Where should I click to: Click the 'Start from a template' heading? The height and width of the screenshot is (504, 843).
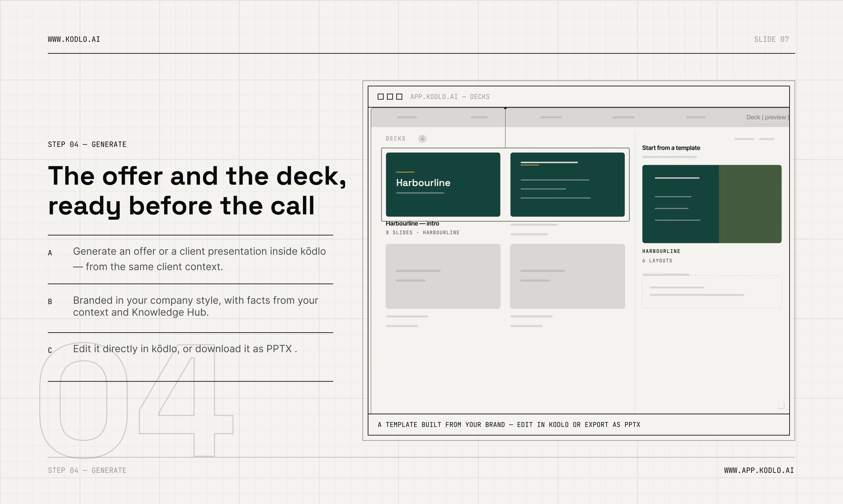(671, 148)
